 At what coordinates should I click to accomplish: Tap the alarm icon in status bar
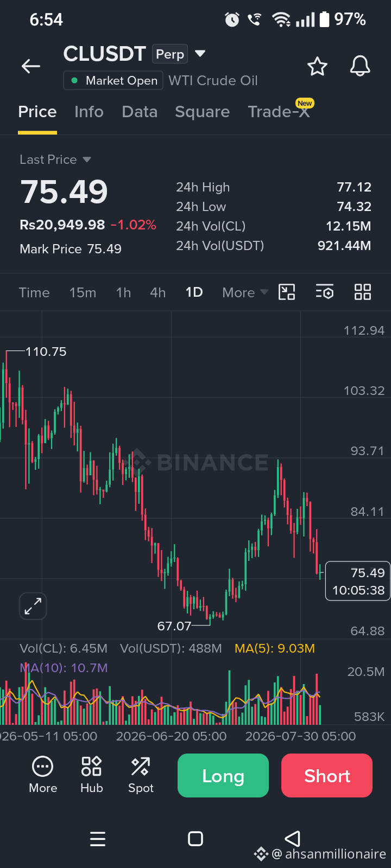point(232,20)
